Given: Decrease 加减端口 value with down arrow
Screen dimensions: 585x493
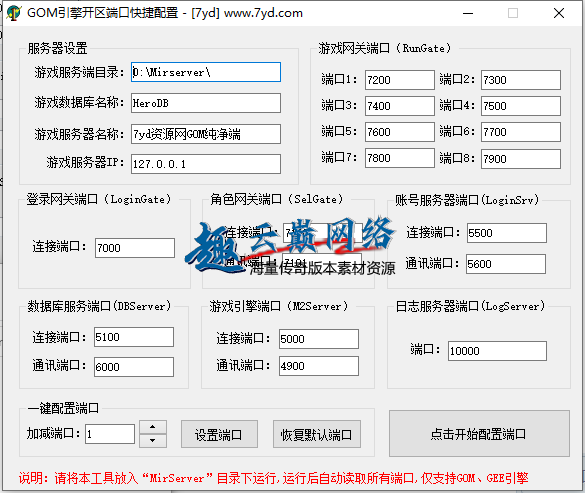Looking at the screenshot, I should coord(153,441).
